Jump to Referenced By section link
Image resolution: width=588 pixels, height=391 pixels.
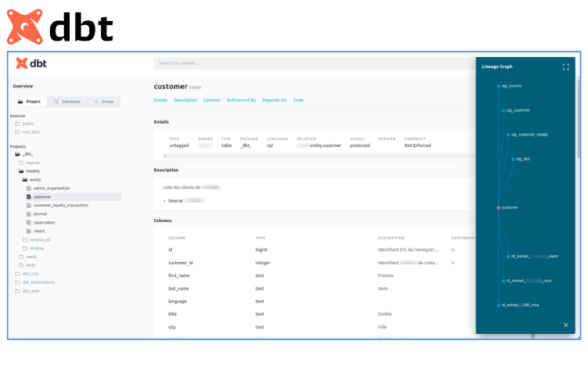[241, 100]
